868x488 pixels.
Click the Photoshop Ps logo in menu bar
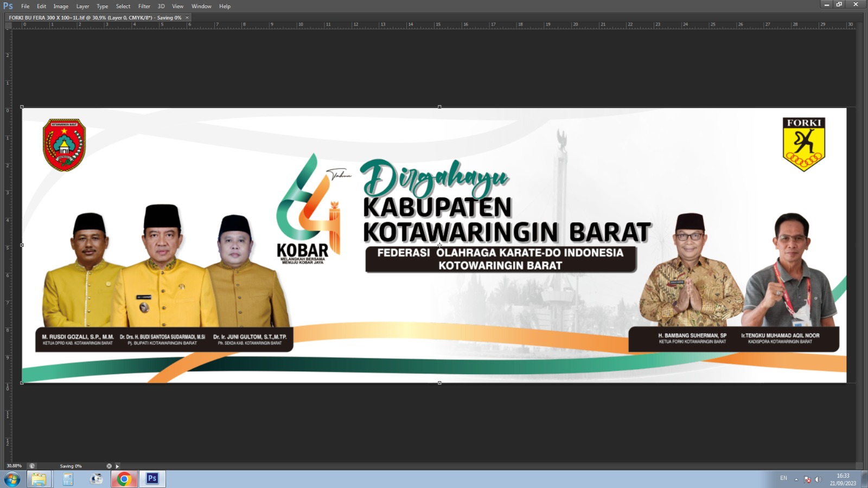[x=8, y=6]
